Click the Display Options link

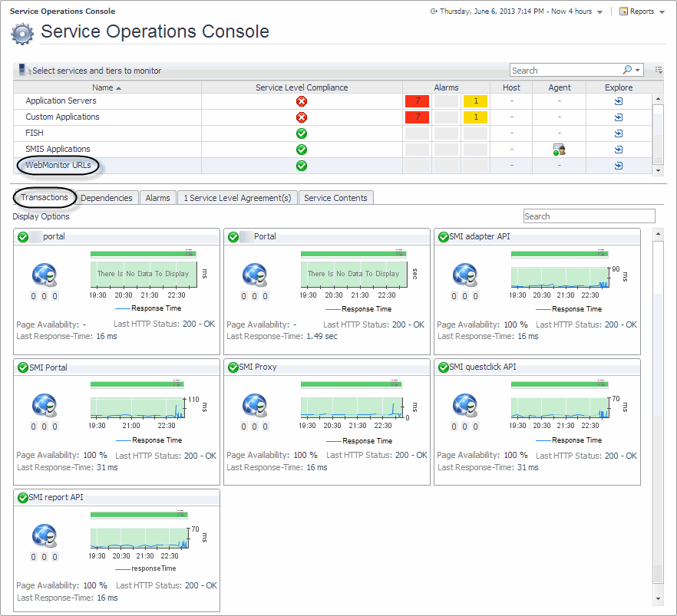click(x=41, y=216)
